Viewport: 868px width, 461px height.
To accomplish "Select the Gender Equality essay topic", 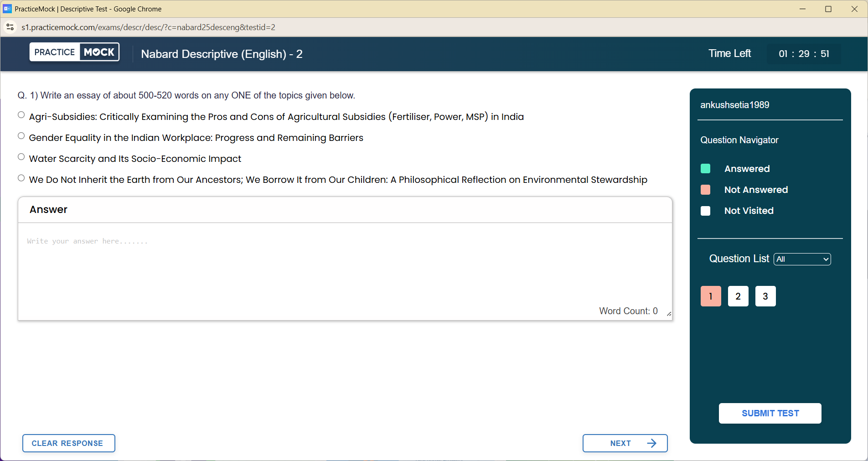I will tap(21, 135).
